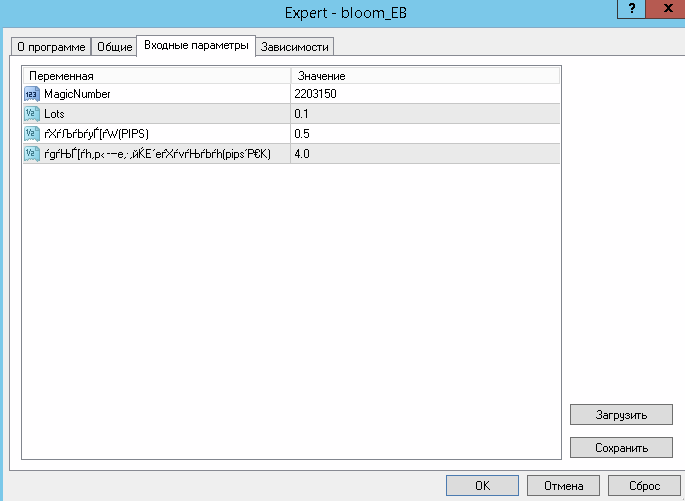Open the Зависимости tab

294,47
